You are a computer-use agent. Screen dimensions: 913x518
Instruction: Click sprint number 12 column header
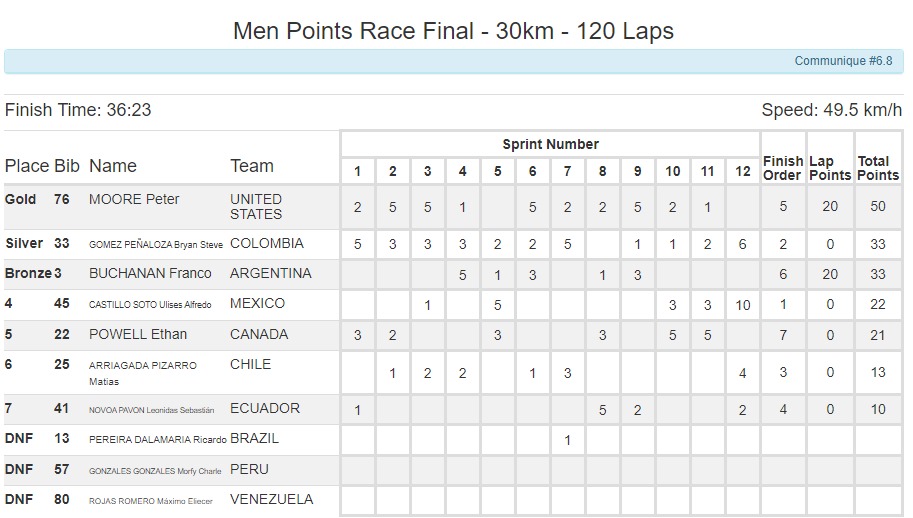(742, 171)
